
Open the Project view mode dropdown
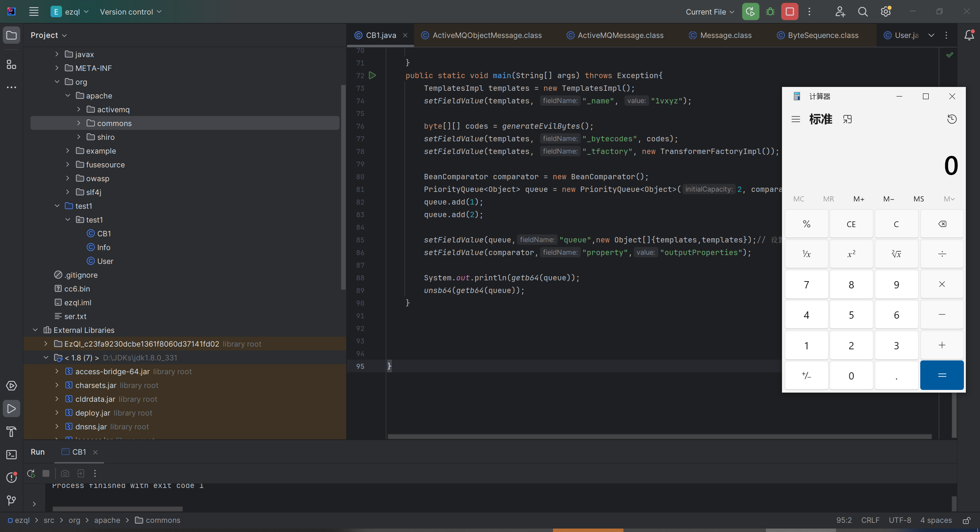[49, 35]
